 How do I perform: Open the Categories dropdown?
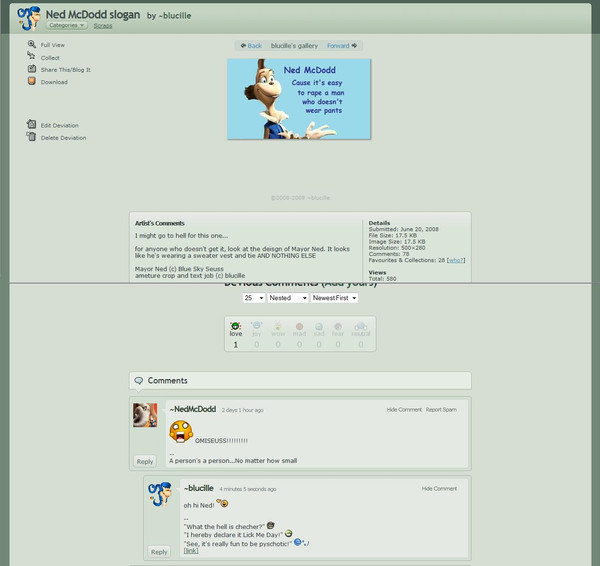[67, 25]
